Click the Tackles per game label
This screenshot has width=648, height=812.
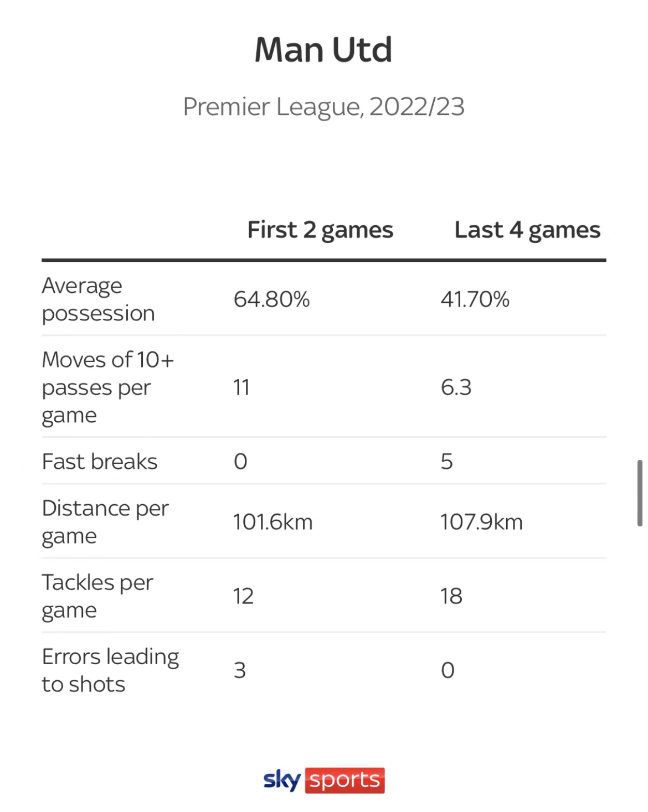click(x=97, y=596)
